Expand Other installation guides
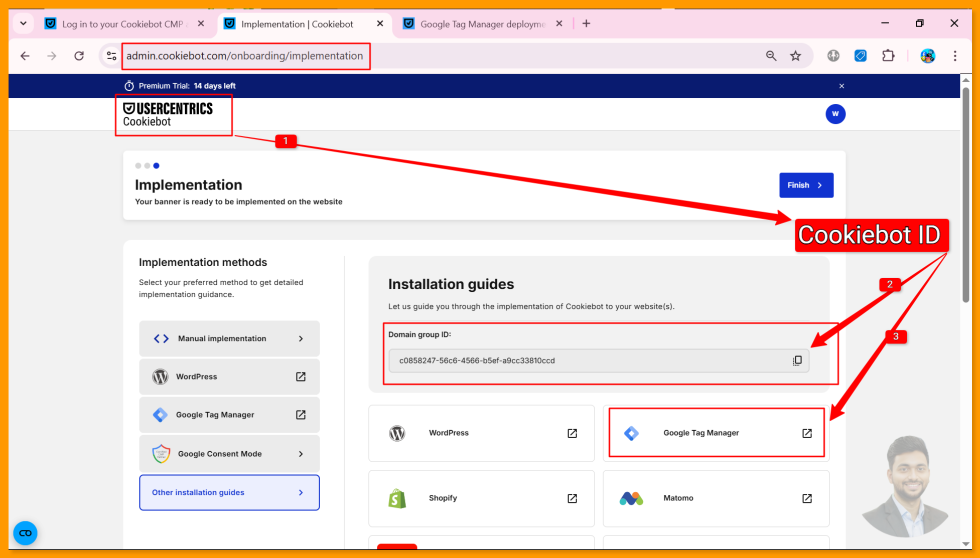 (x=229, y=492)
